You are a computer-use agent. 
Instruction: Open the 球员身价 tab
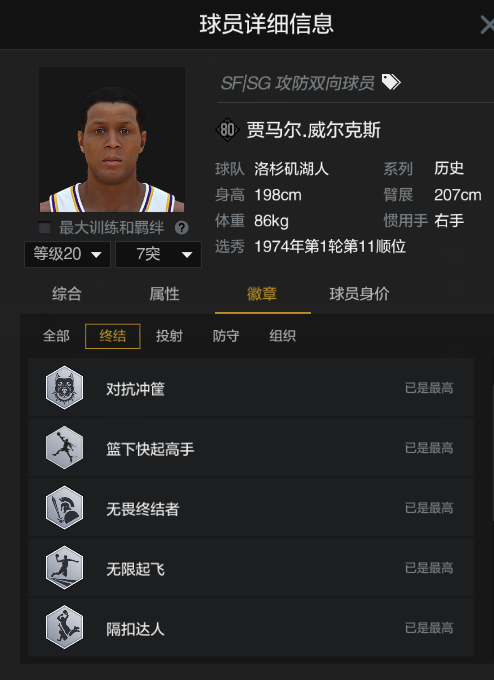(359, 294)
